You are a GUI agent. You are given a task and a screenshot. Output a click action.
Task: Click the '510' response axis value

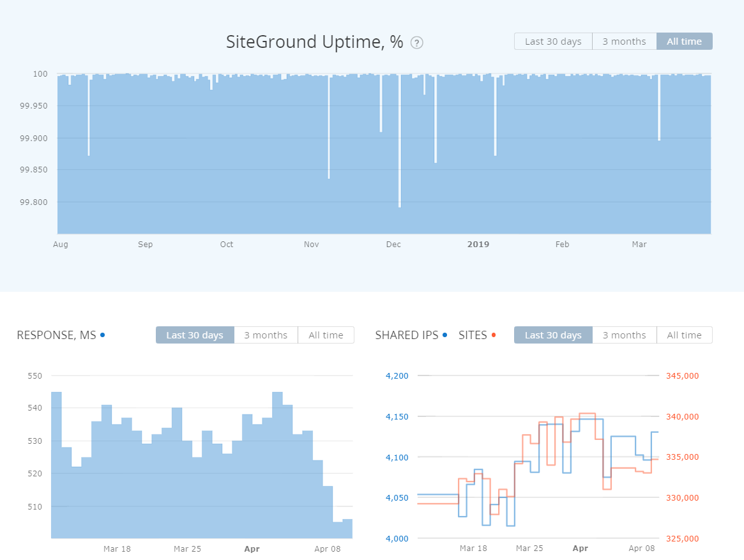[x=34, y=507]
